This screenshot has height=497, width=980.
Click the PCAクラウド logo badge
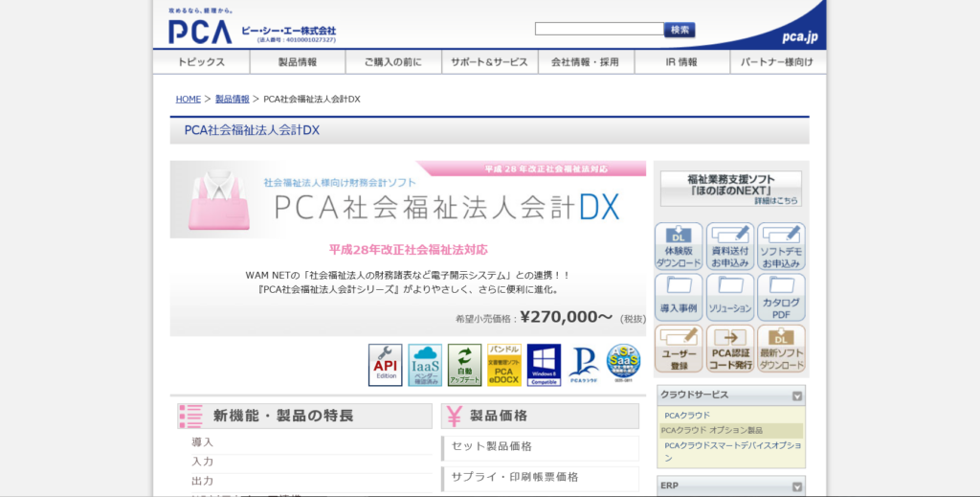coord(584,365)
